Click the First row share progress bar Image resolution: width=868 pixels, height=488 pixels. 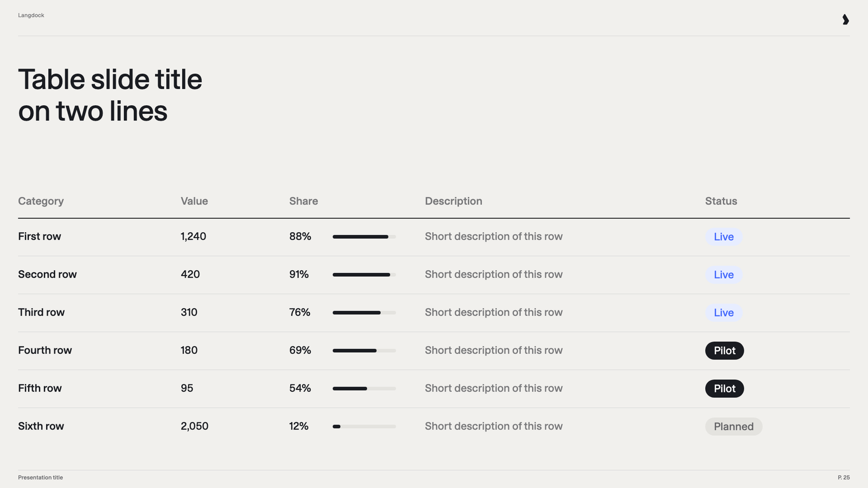364,237
